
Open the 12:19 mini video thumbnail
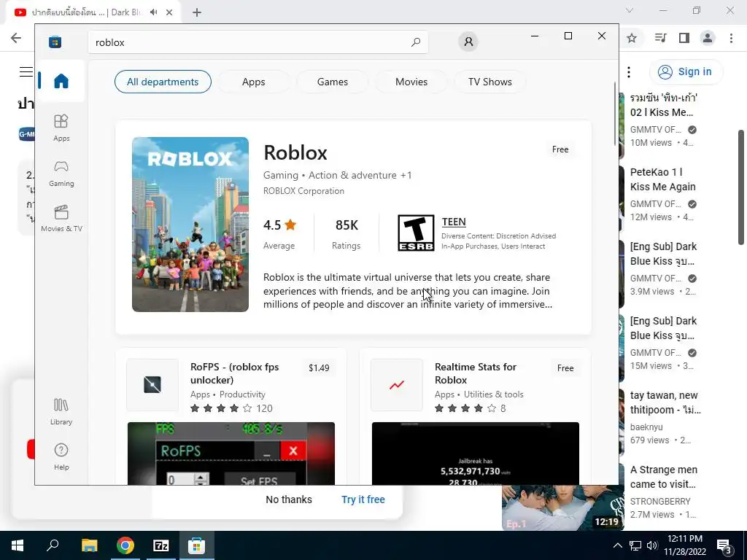pos(563,507)
